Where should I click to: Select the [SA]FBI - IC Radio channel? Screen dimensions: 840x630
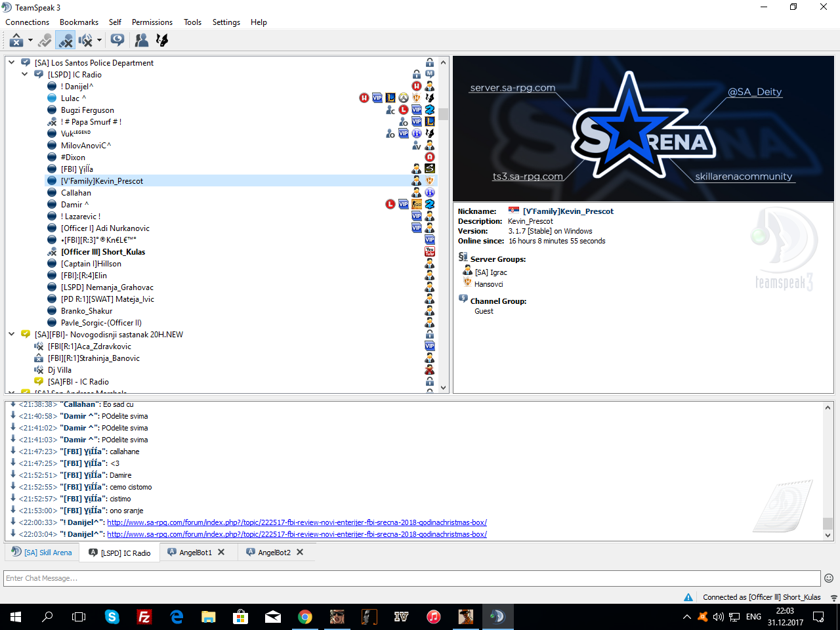(78, 382)
